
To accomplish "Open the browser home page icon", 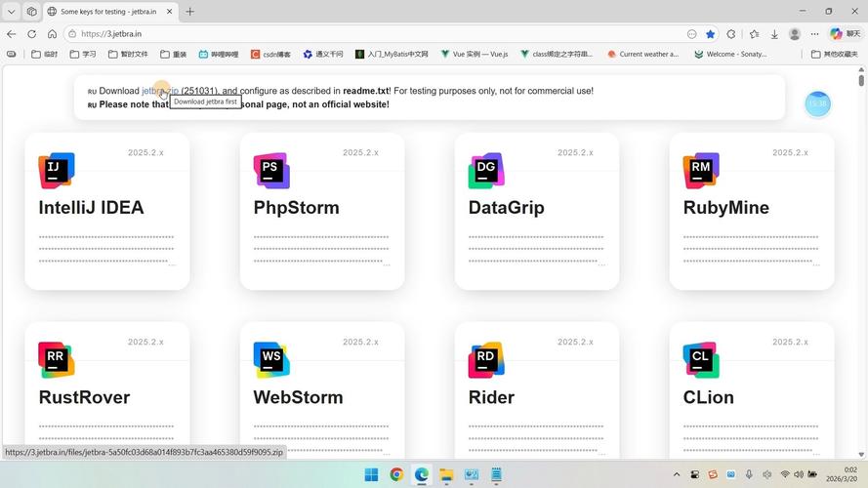I will (x=52, y=34).
